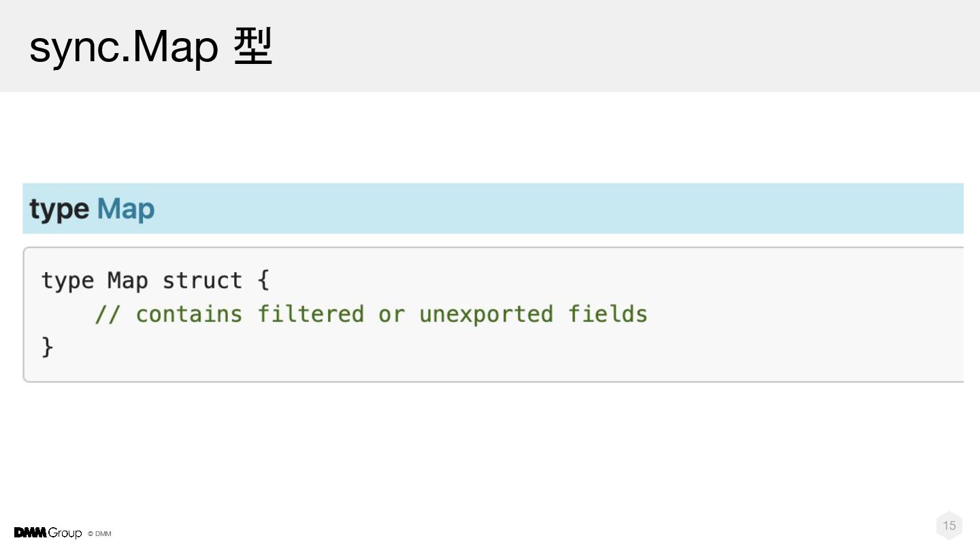Screen dimensions: 980x551
Task: Click the © DMM copyright text
Action: [x=99, y=534]
